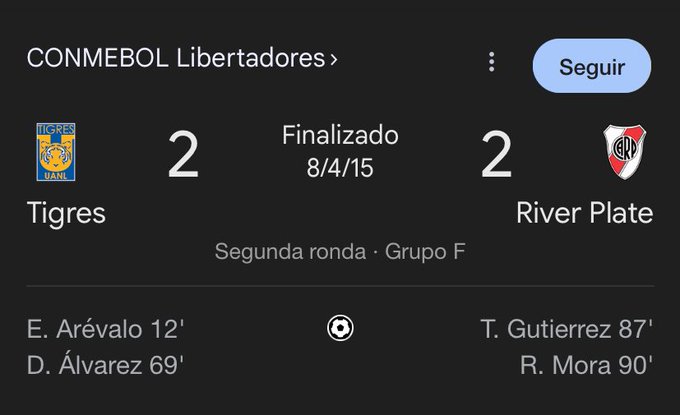680x415 pixels.
Task: Click the Finalizado match status
Action: (340, 135)
